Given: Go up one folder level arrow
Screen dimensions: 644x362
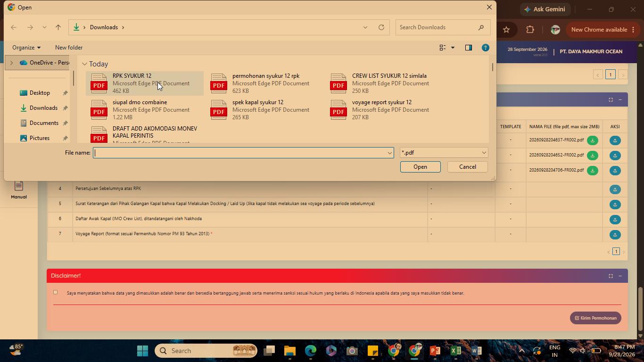Looking at the screenshot, I should click(x=58, y=27).
